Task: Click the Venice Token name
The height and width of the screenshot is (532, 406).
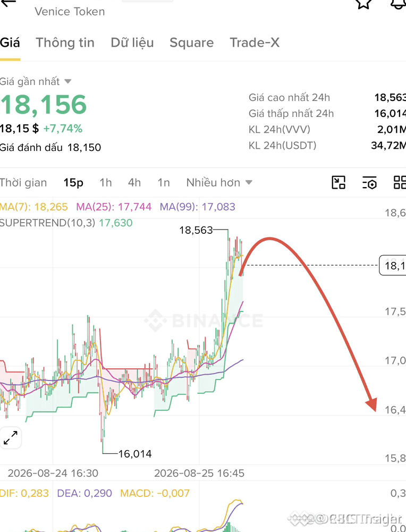Action: (70, 12)
